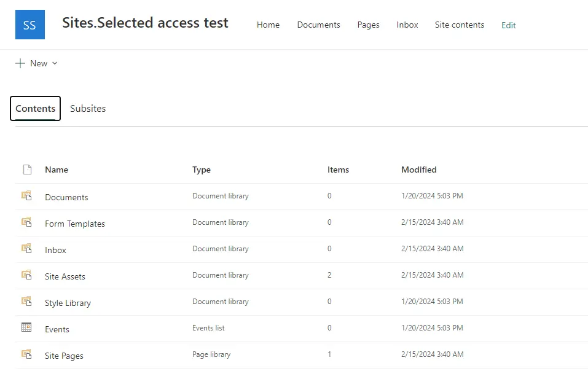Click the Site Assets library icon
Viewport: 588px width, 379px height.
click(26, 275)
